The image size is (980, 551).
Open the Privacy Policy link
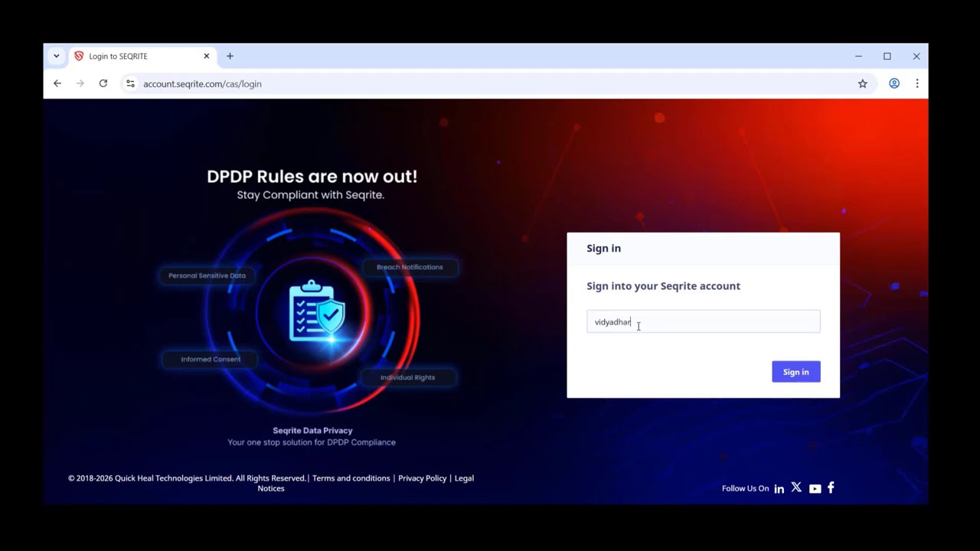click(422, 478)
